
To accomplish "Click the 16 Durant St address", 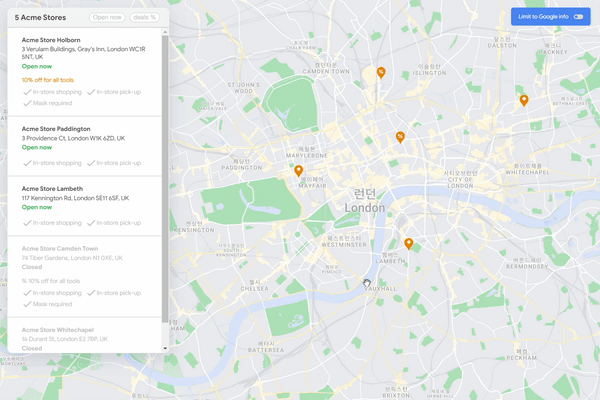I will (65, 339).
